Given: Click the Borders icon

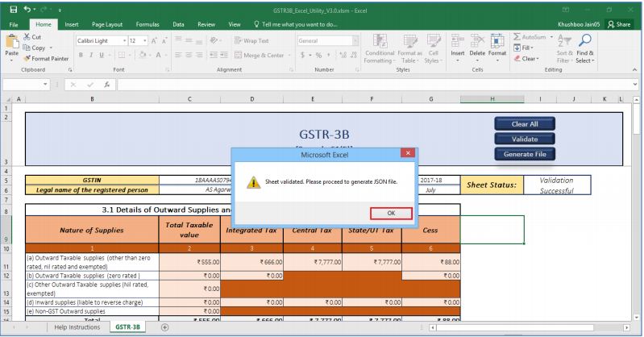Looking at the screenshot, I should [122, 55].
